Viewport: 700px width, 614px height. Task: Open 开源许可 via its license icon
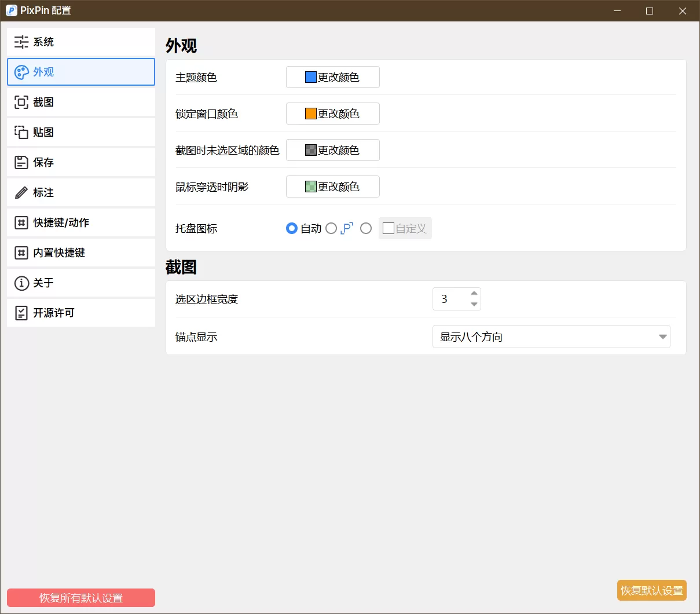tap(21, 313)
